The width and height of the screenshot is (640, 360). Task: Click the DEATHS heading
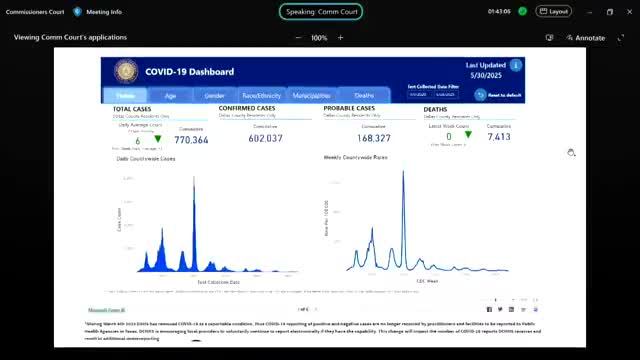pos(435,109)
